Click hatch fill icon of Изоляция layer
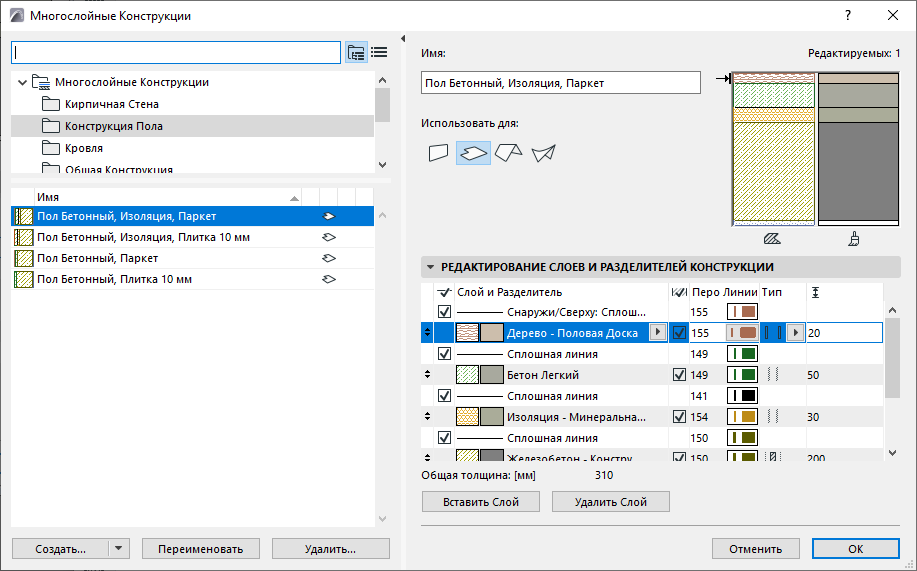Viewport: 917px width, 571px height. pos(467,417)
